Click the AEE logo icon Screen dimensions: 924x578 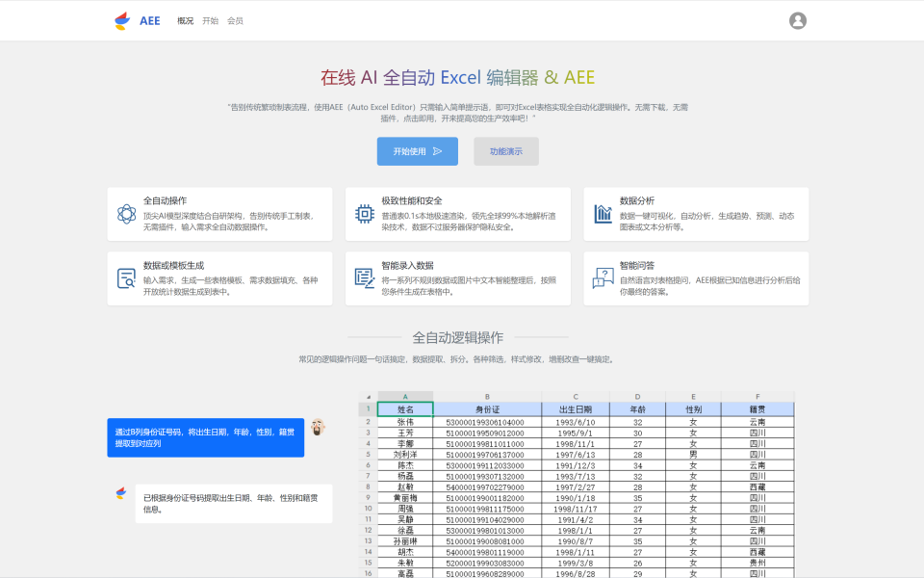coord(122,20)
